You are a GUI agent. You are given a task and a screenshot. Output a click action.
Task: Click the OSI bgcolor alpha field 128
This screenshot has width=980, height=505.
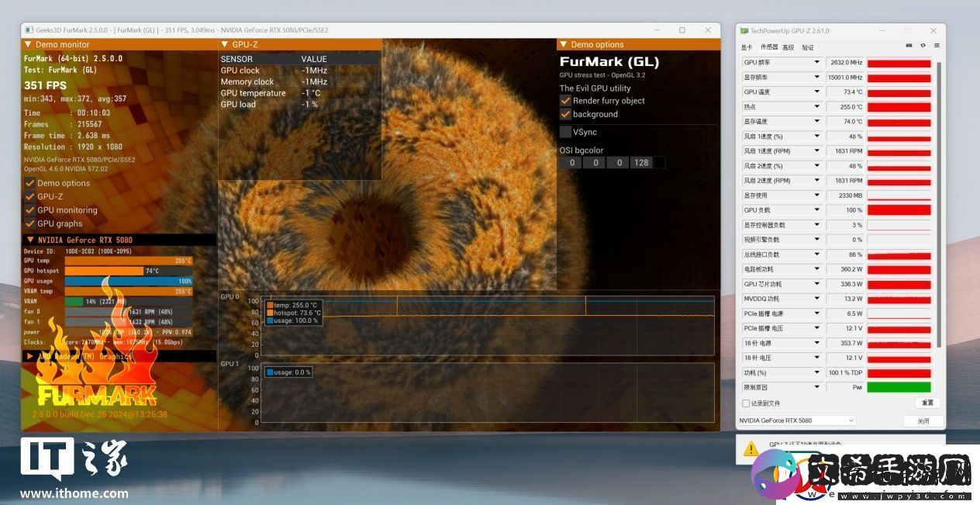640,162
